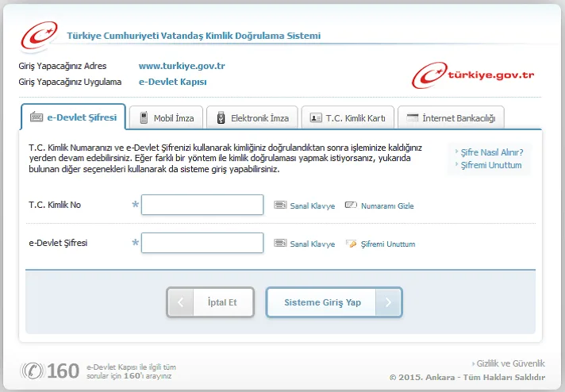Click right arrow on Sisteme Giriş Yap button
Image resolution: width=565 pixels, height=392 pixels.
tap(388, 302)
